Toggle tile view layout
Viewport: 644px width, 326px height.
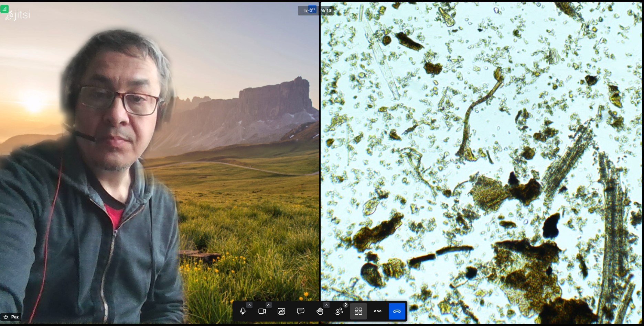coord(358,311)
